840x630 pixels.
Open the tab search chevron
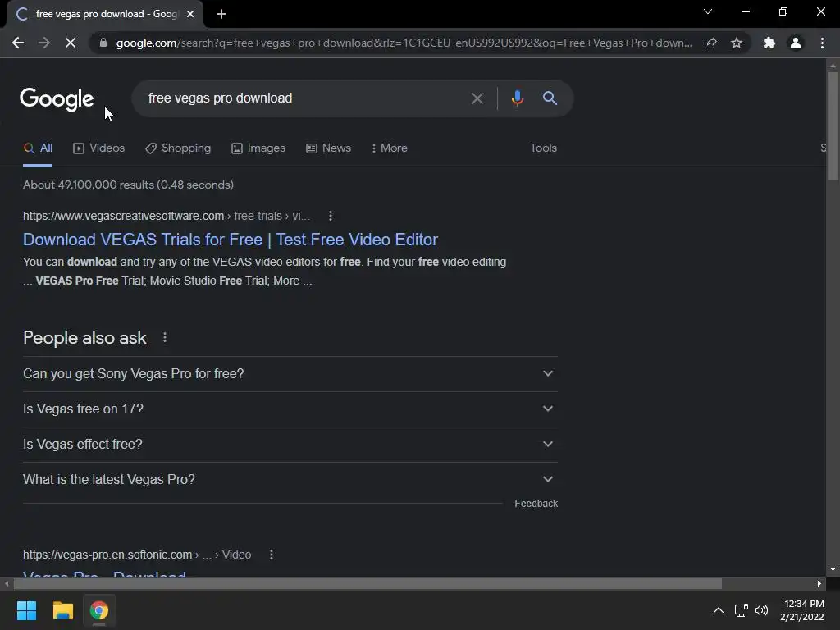(708, 11)
